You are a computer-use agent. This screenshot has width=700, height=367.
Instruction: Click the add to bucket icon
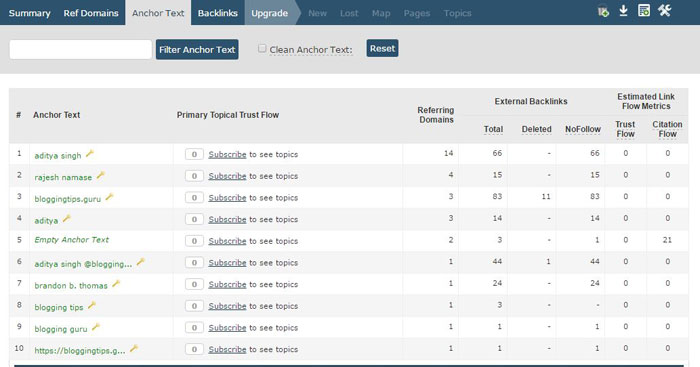[603, 11]
